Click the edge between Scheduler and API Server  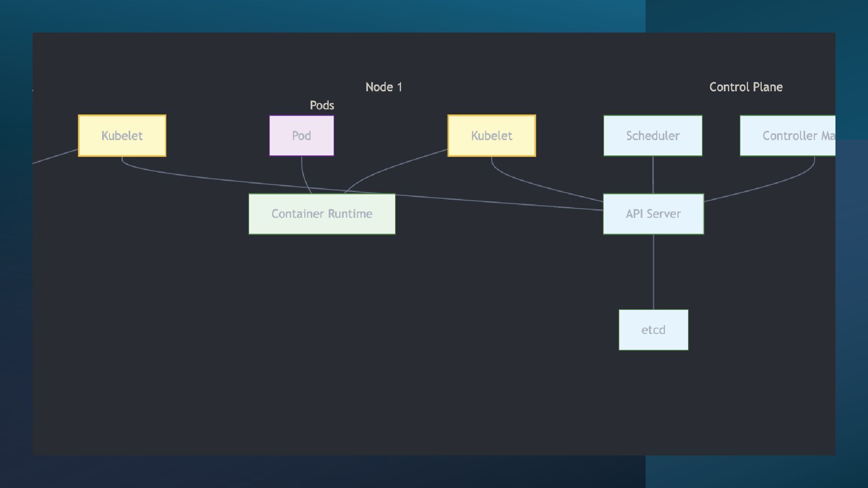[653, 175]
